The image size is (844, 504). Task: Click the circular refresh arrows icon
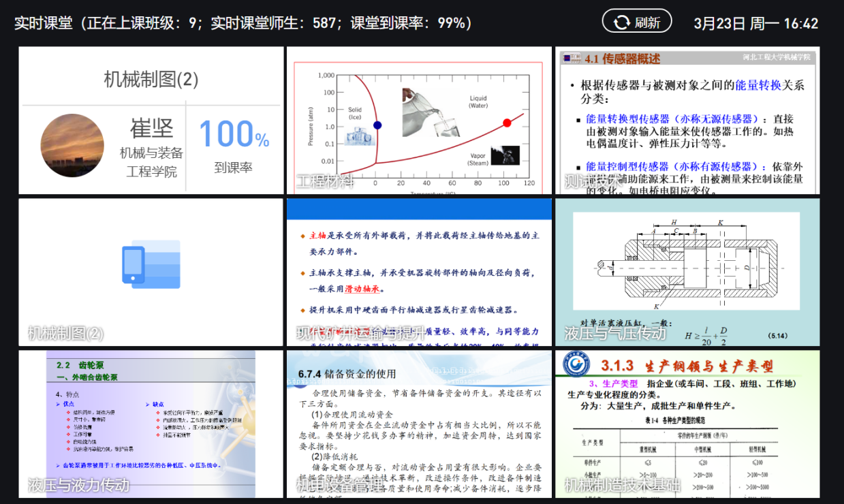(x=621, y=22)
